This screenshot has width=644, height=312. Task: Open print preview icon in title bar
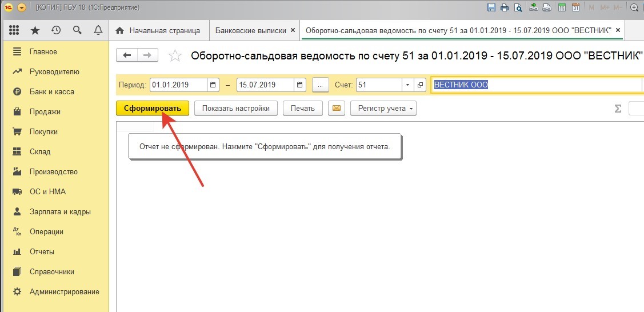tap(518, 7)
